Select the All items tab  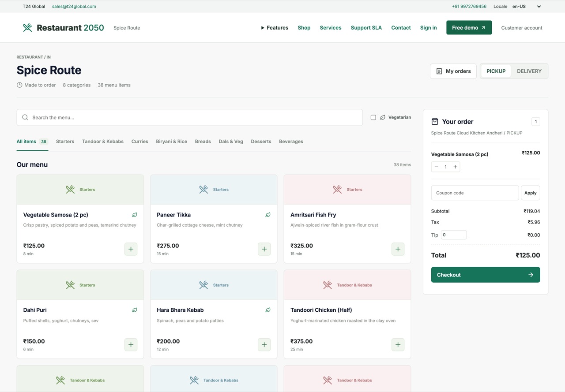point(32,142)
